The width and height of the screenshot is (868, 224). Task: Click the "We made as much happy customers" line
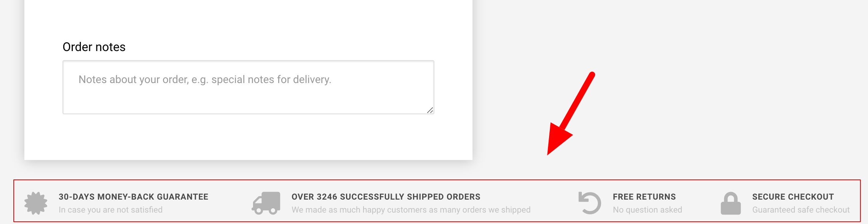[x=411, y=210]
